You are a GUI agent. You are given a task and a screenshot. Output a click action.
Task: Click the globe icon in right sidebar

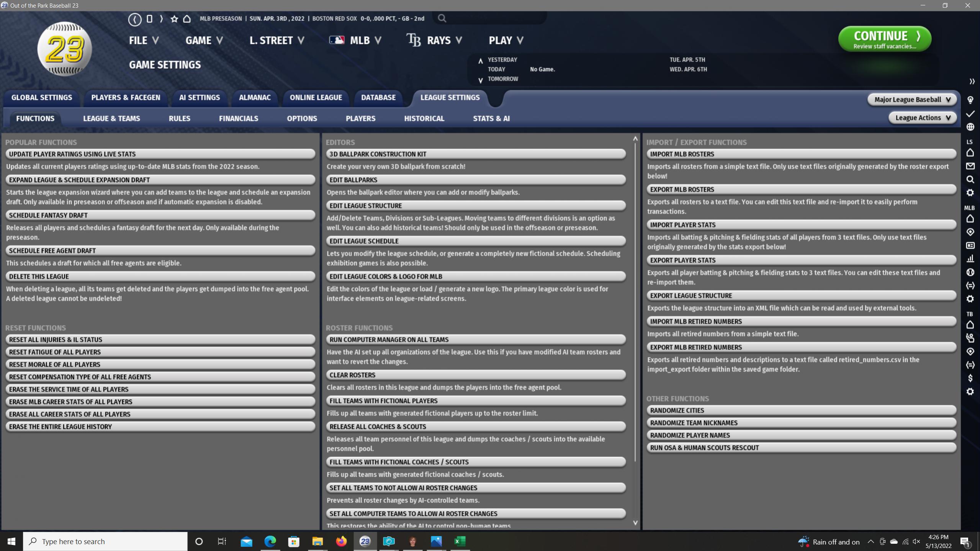click(970, 127)
